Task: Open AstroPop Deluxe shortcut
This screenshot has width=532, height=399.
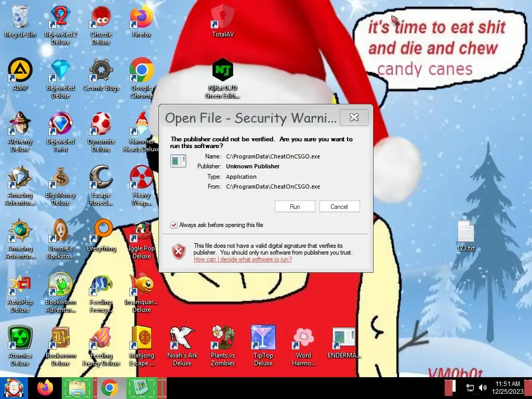Action: point(20,292)
